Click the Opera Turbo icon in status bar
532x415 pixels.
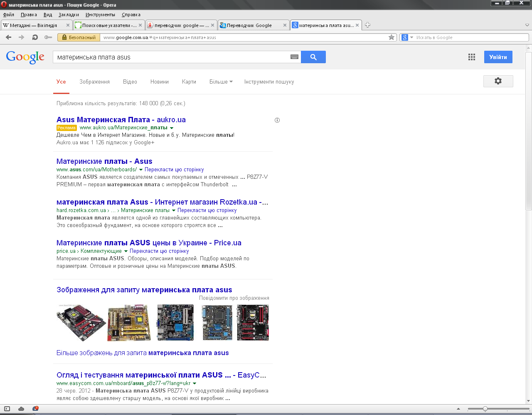pos(36,409)
